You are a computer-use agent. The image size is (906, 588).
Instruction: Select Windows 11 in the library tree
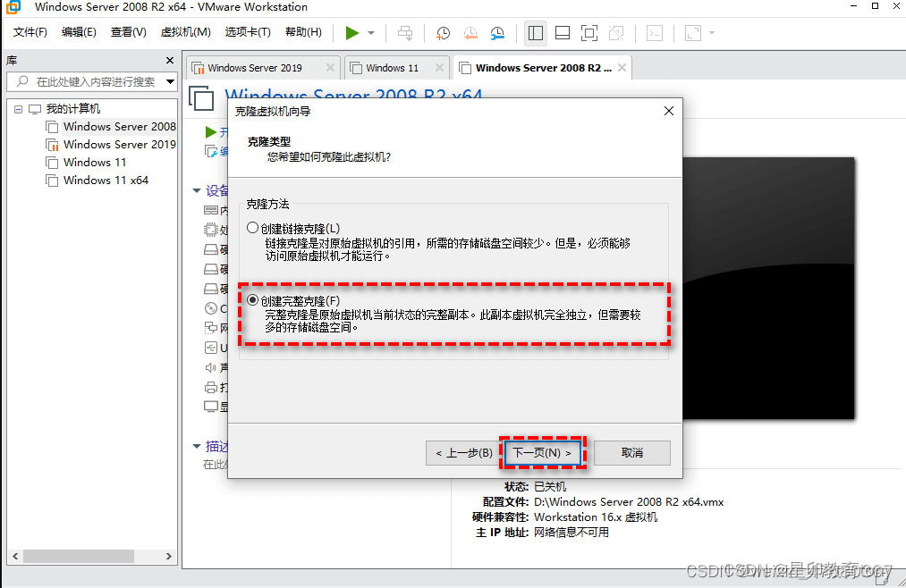(95, 162)
